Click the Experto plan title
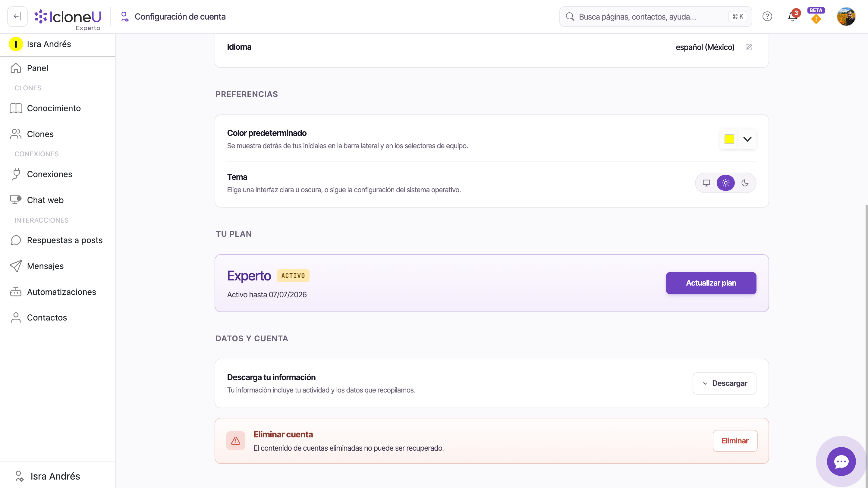The width and height of the screenshot is (868, 488). click(249, 276)
